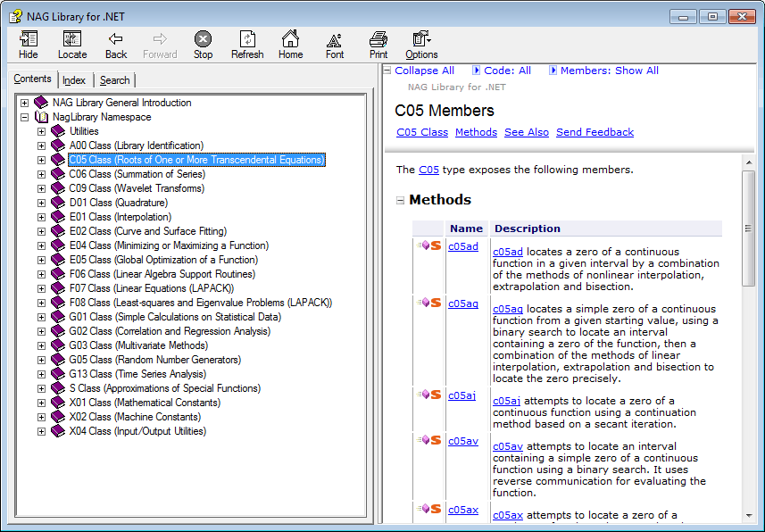This screenshot has height=532, width=765.
Task: Select G02 Class (Correlation and Regression Analysis)
Action: [x=170, y=331]
